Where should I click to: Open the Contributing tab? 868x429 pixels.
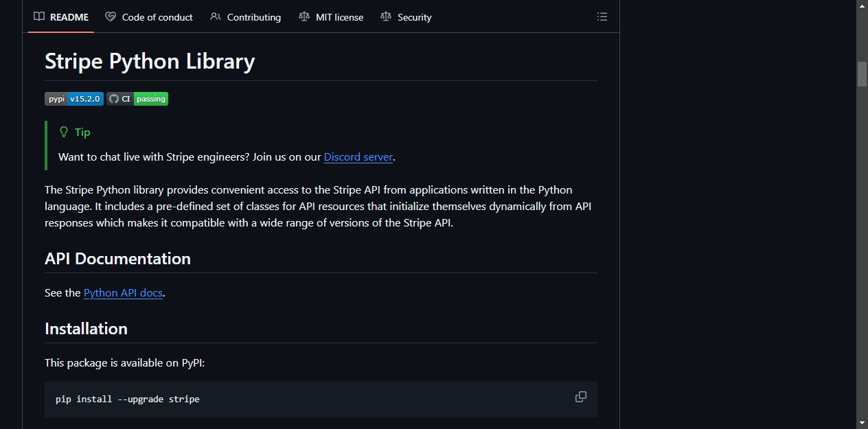pos(246,16)
